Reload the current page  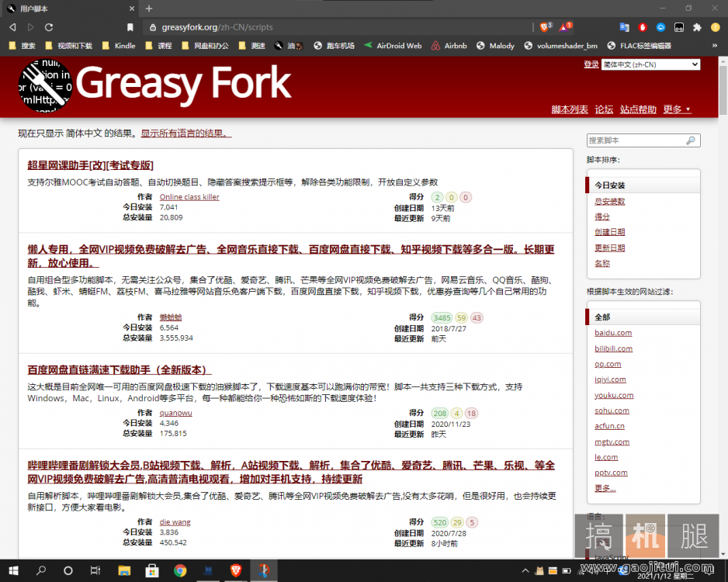coord(49,27)
